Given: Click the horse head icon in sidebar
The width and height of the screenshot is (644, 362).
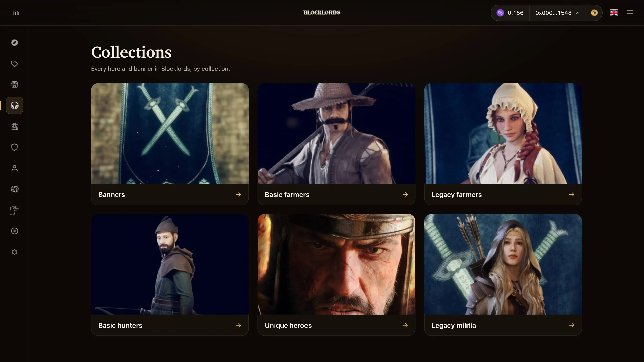Looking at the screenshot, I should pos(14,210).
